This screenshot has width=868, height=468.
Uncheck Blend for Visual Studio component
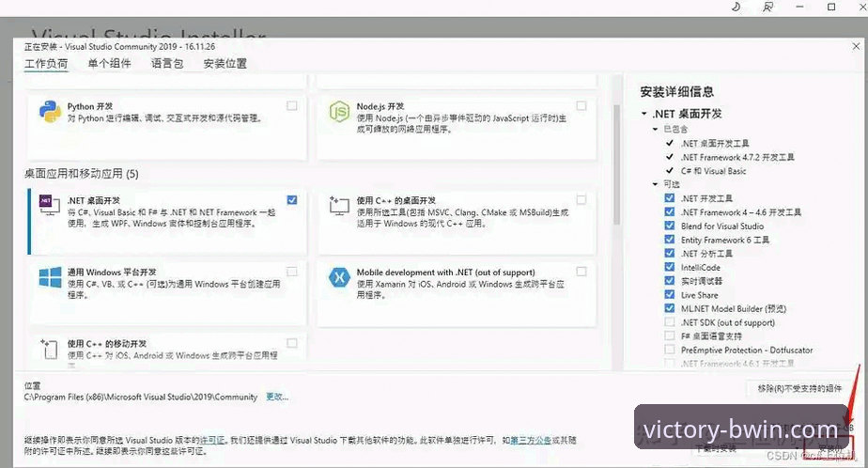669,226
